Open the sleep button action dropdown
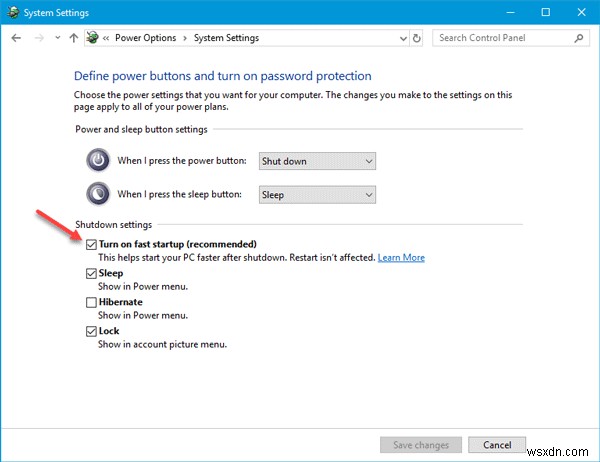600x462 pixels. (317, 195)
